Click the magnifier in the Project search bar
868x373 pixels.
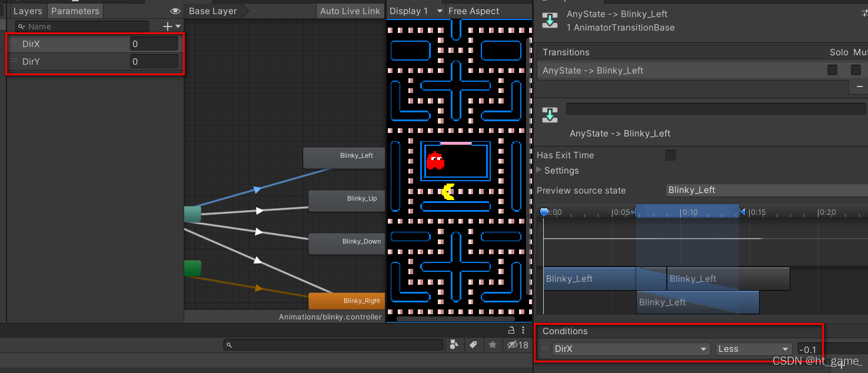pyautogui.click(x=230, y=345)
